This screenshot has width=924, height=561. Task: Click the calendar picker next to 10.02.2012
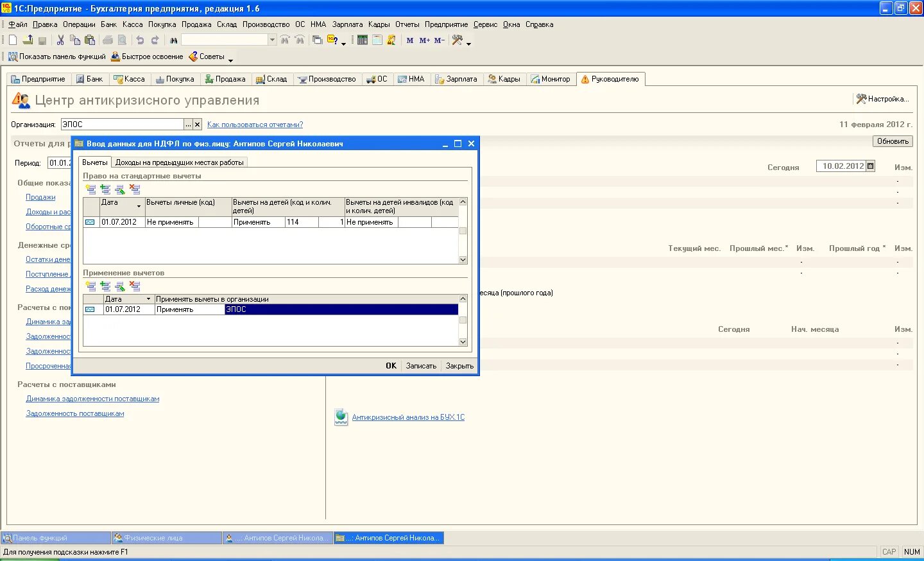pyautogui.click(x=870, y=166)
